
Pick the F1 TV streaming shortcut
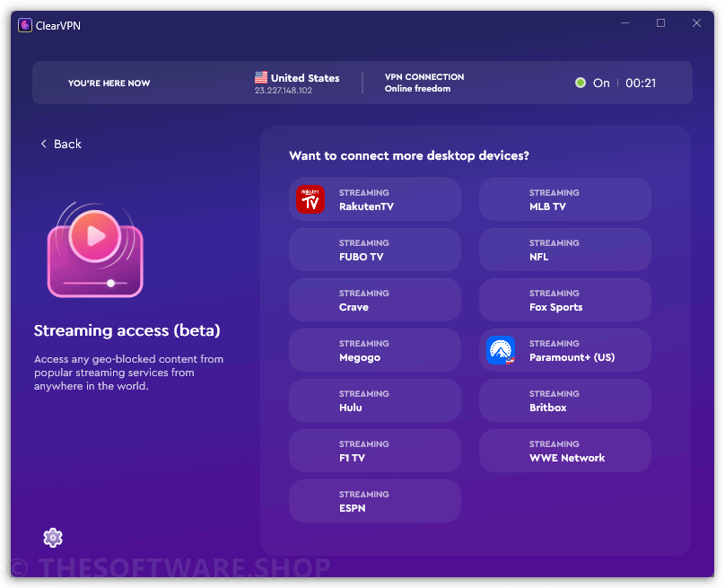pyautogui.click(x=375, y=451)
